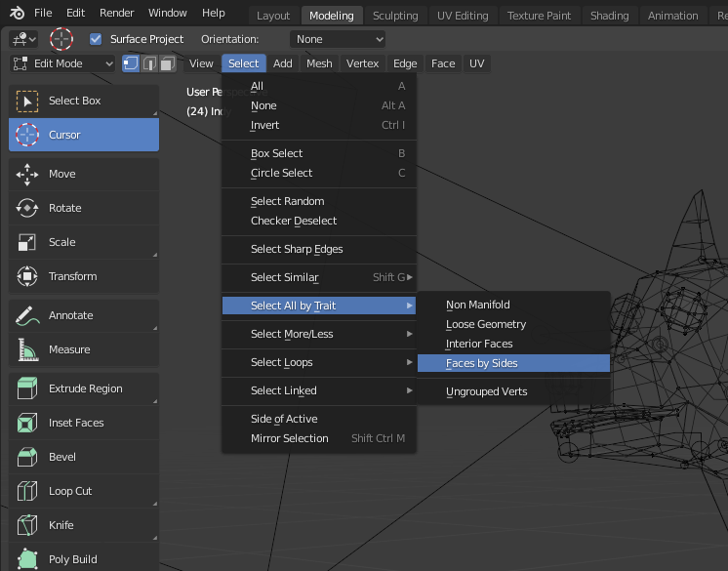Open the Mesh menu in header
The image size is (728, 571).
pos(319,63)
